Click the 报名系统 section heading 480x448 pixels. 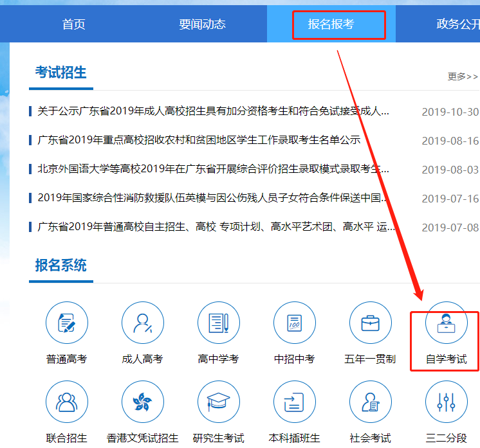pyautogui.click(x=60, y=265)
